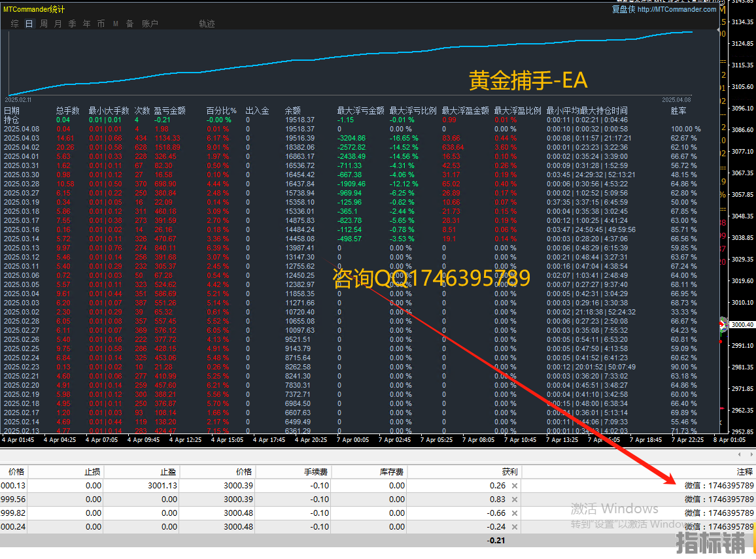Screen dimensions: 756x559
Task: Click the 100.00 % win rate value
Action: (x=685, y=129)
